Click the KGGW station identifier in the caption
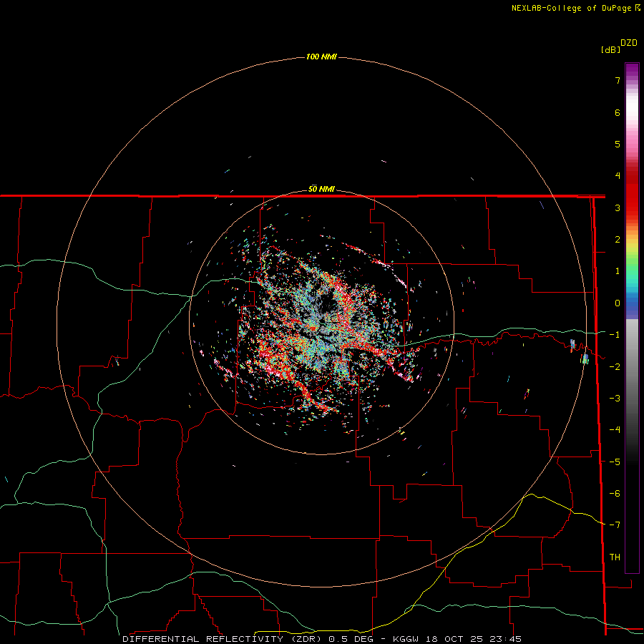Image resolution: width=644 pixels, height=644 pixels. [406, 639]
